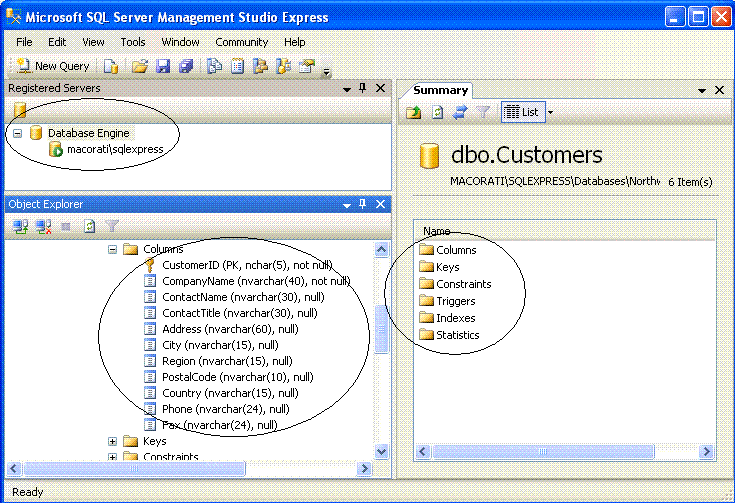Viewport: 735px width, 503px height.
Task: Click the Stop icon in Object Explorer
Action: [x=66, y=227]
